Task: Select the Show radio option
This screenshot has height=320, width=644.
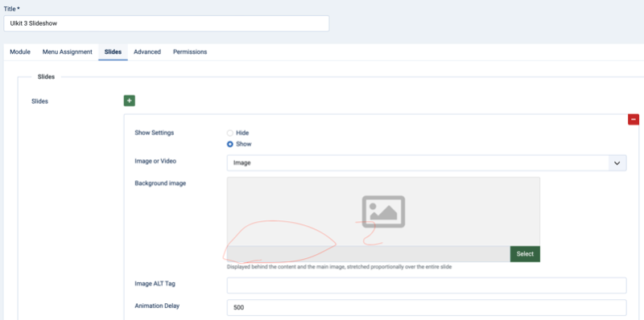Action: 230,144
